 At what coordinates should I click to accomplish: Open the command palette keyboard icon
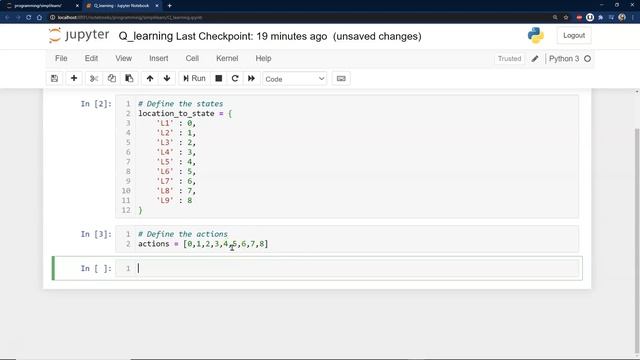click(x=341, y=78)
